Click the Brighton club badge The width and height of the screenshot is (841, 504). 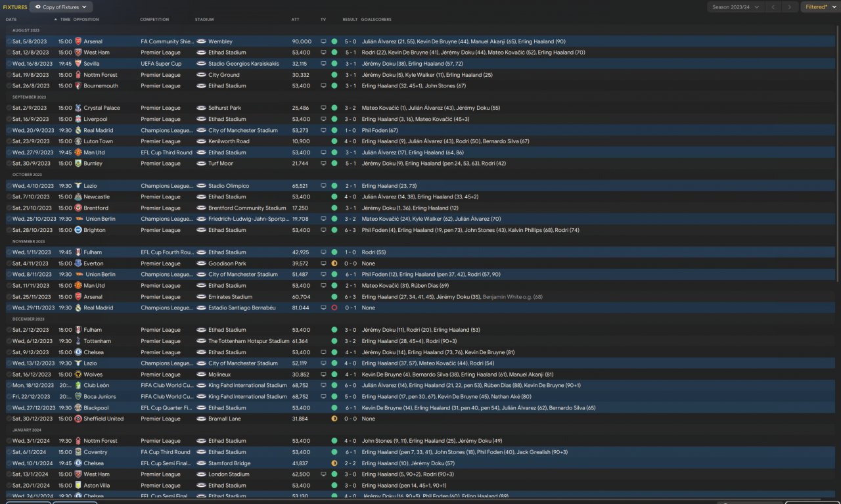[x=78, y=230]
